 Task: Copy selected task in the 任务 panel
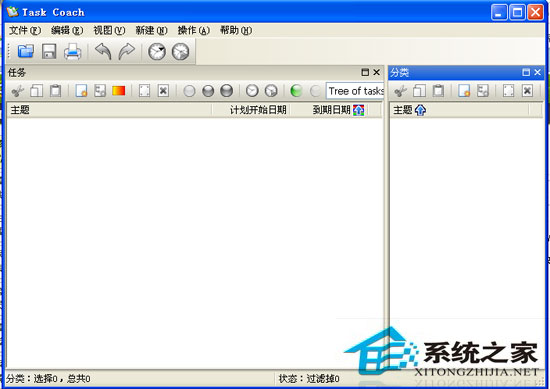coord(36,91)
